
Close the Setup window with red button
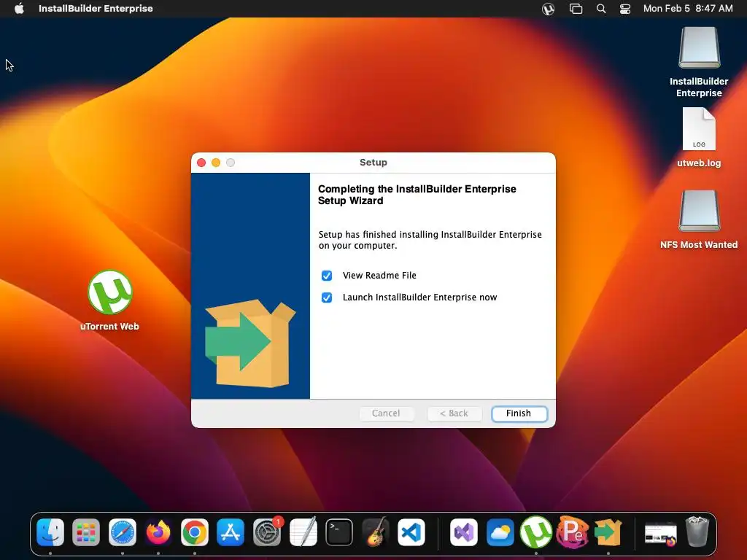(x=201, y=163)
